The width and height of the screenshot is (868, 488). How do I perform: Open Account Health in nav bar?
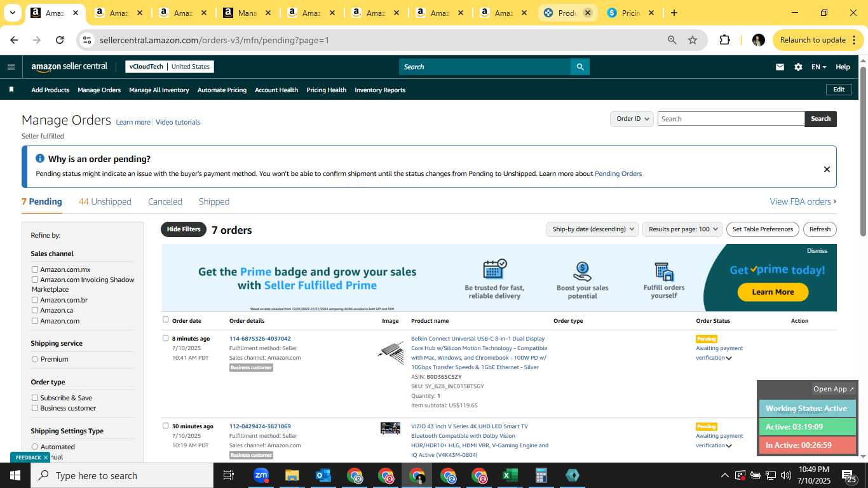[276, 90]
